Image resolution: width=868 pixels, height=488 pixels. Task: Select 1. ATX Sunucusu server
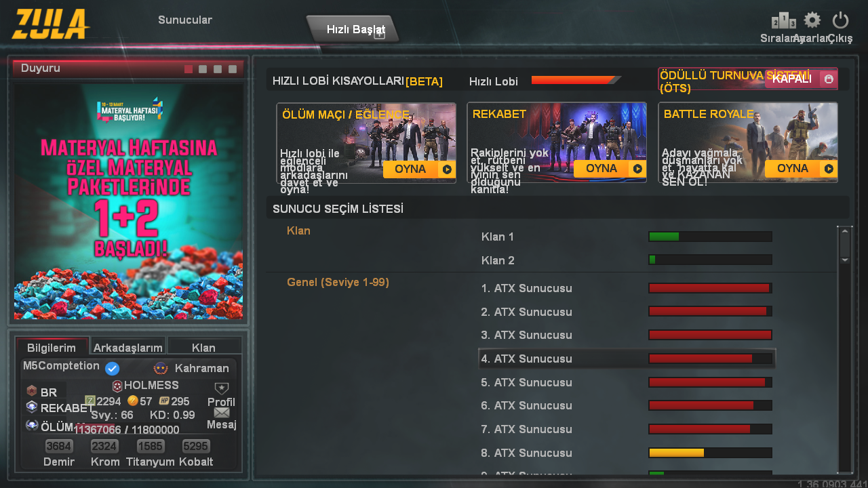(x=627, y=288)
